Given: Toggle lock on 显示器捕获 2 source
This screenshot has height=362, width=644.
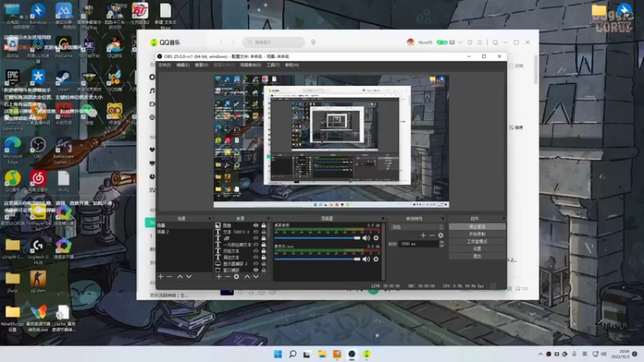Looking at the screenshot, I should 264,264.
